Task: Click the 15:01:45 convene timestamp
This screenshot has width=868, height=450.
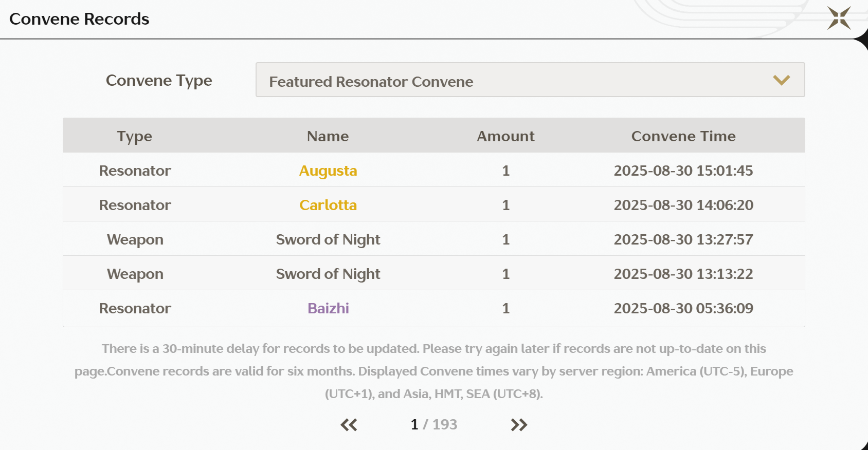Action: [683, 171]
